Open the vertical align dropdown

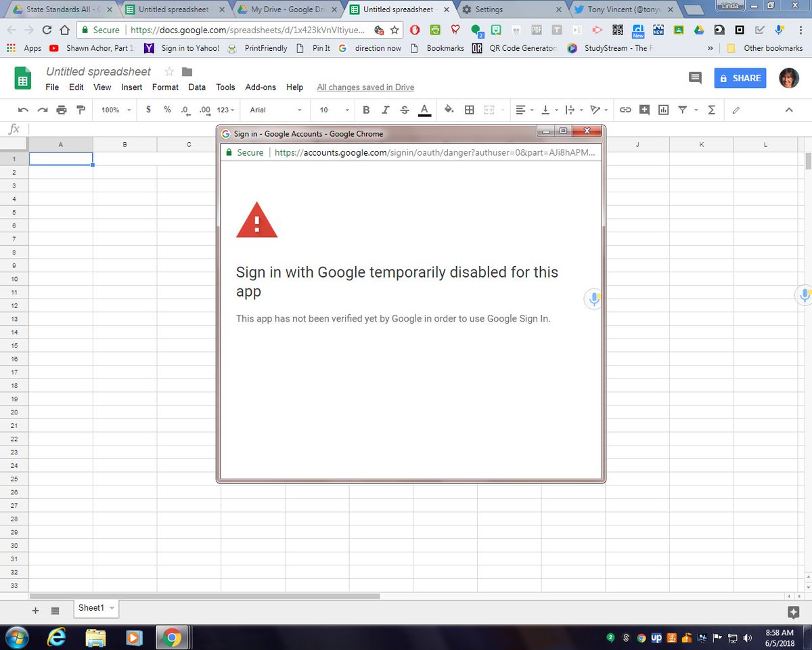pyautogui.click(x=550, y=110)
